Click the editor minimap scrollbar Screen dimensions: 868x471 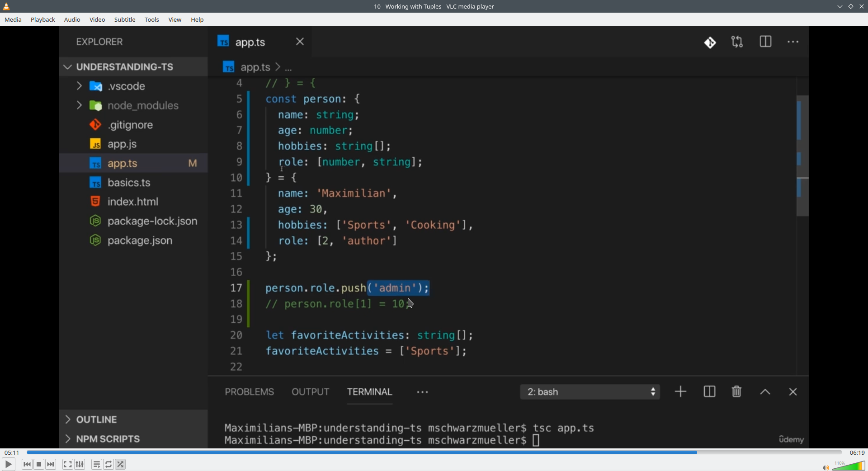tap(802, 155)
